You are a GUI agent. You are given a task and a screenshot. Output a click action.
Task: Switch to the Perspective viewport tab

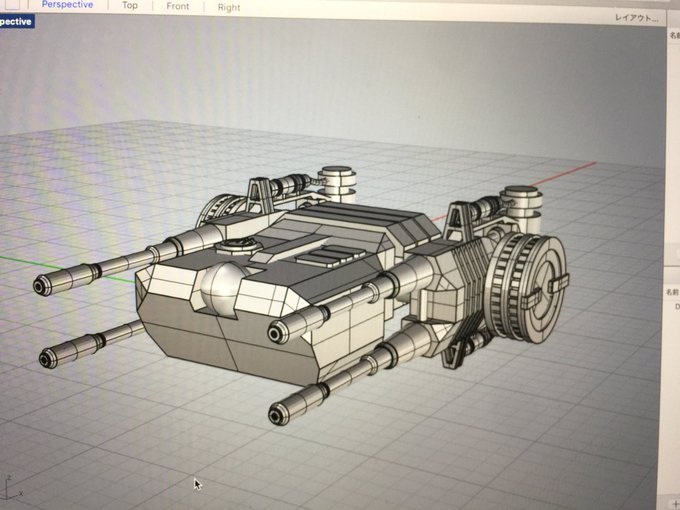click(x=68, y=5)
